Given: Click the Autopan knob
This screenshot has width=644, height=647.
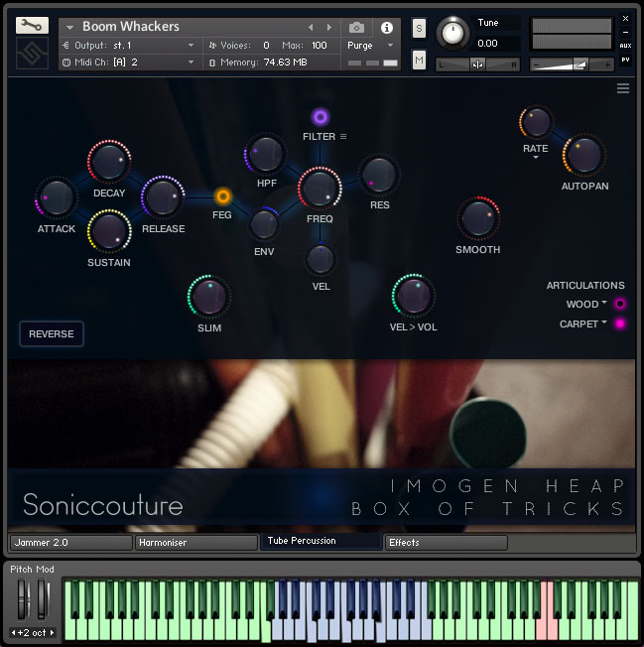Looking at the screenshot, I should click(x=583, y=155).
